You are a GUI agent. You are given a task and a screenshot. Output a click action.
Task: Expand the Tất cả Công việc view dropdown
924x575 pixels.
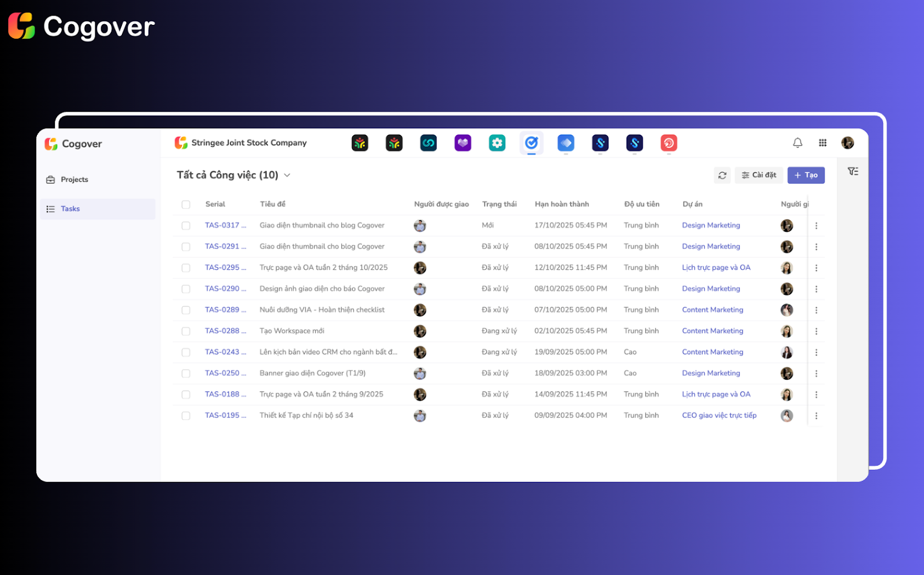[x=287, y=175]
